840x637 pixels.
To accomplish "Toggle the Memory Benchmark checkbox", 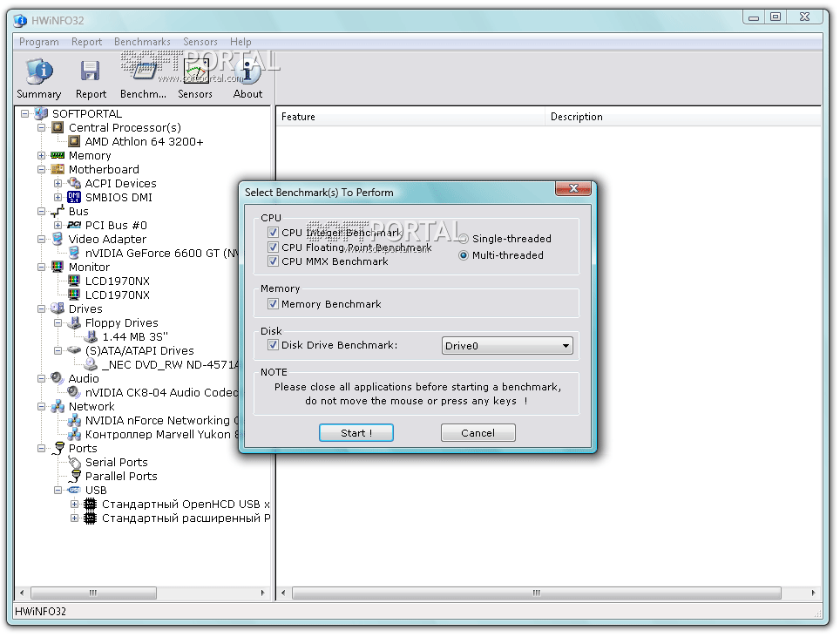I will tap(274, 304).
